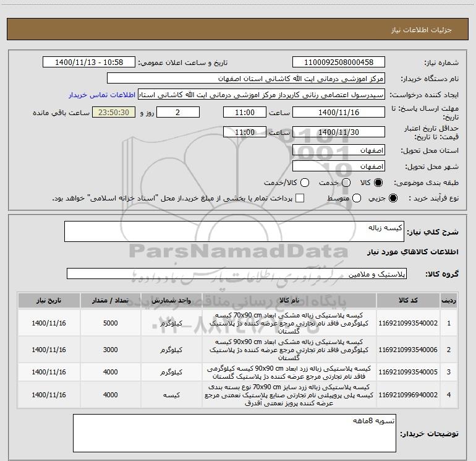Screen dimensions: 476x461
Task: Click the general description field کیسه زباله
Action: [234, 231]
